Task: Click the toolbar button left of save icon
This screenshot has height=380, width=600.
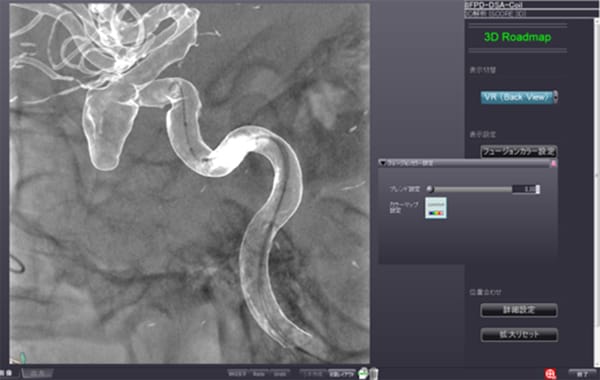Action: coord(342,373)
